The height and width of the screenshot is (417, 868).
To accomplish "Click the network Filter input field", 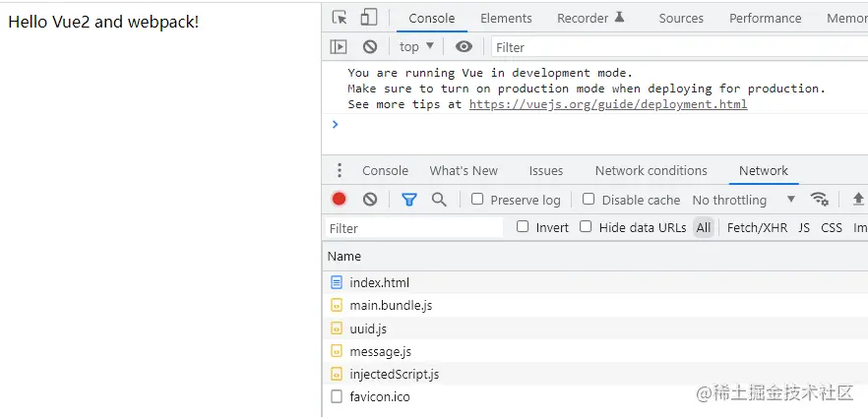I will click(x=414, y=228).
